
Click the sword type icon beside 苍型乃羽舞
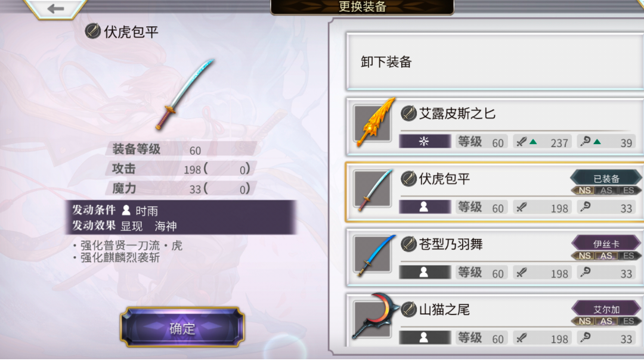(408, 244)
